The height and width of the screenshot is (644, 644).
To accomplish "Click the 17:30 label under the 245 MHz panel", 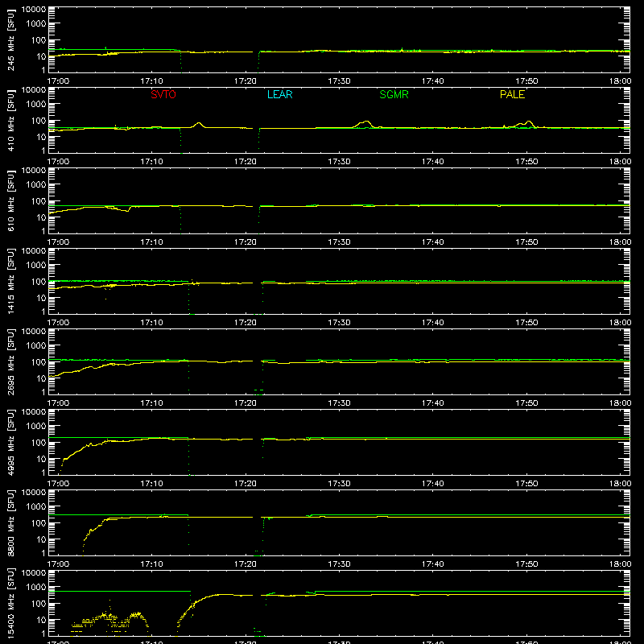I will [339, 81].
